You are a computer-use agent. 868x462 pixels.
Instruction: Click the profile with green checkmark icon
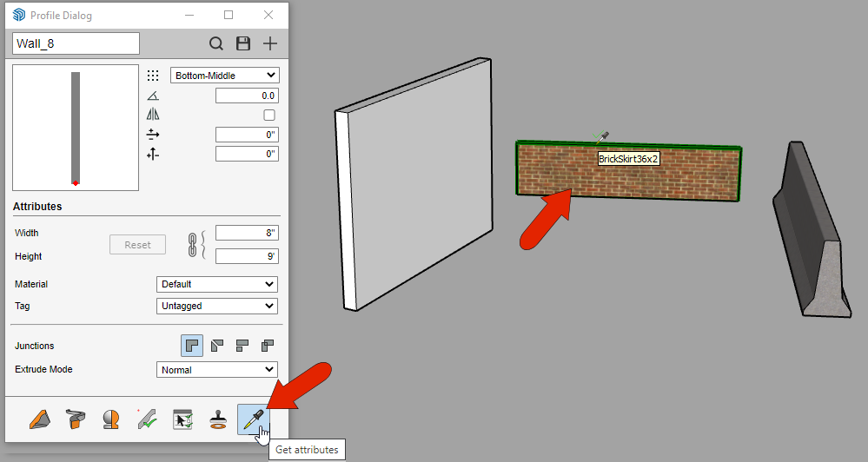147,419
